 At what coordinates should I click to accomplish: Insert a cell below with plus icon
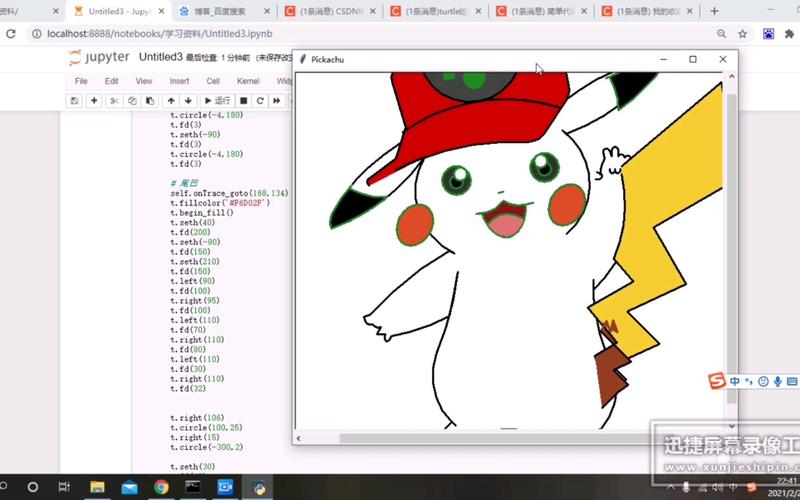(94, 101)
